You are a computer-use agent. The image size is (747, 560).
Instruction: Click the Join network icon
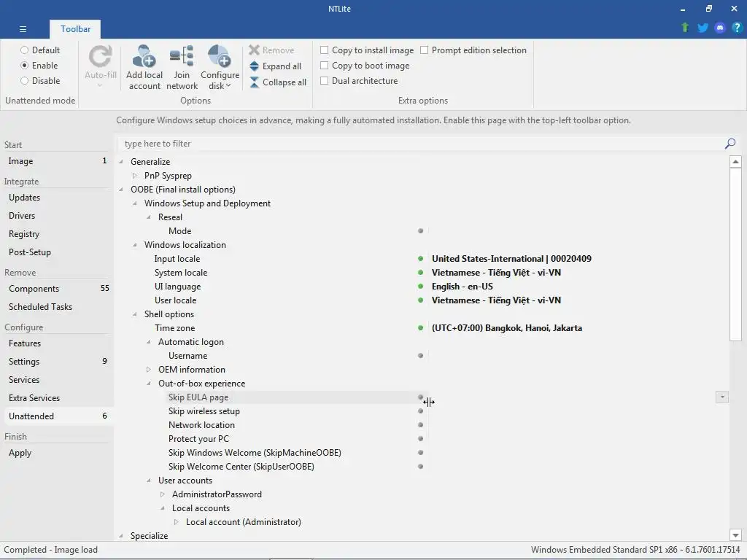click(182, 56)
